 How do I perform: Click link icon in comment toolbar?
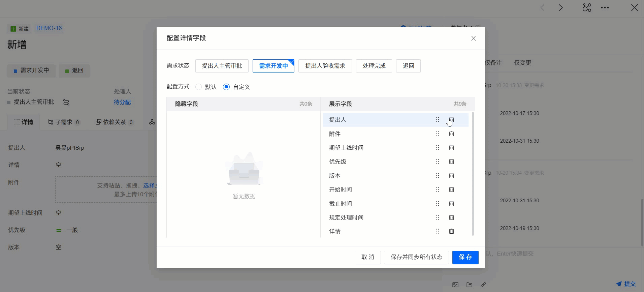point(483,285)
